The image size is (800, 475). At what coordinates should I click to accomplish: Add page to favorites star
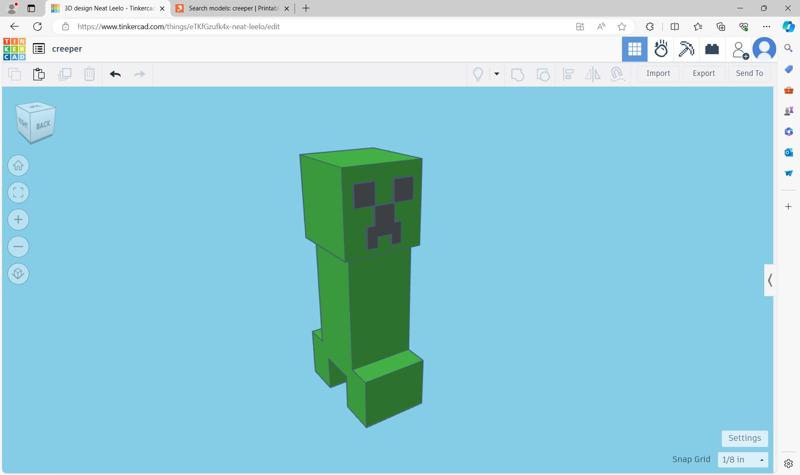621,27
